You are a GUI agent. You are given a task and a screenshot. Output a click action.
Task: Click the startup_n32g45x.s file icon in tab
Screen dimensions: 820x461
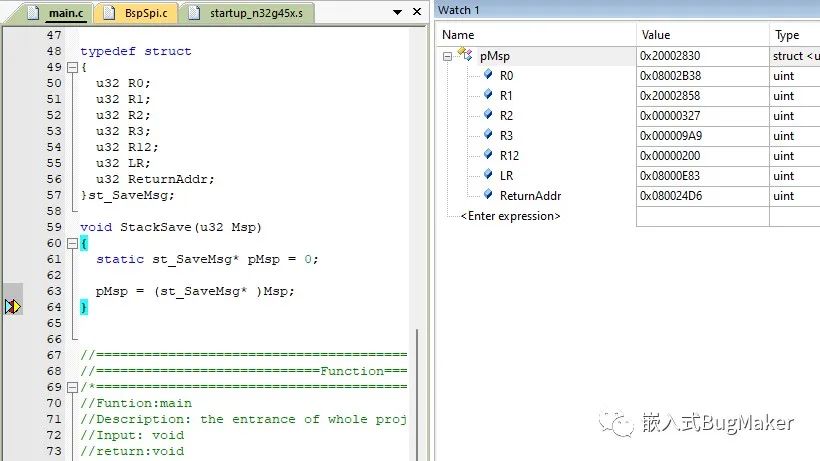tap(194, 13)
